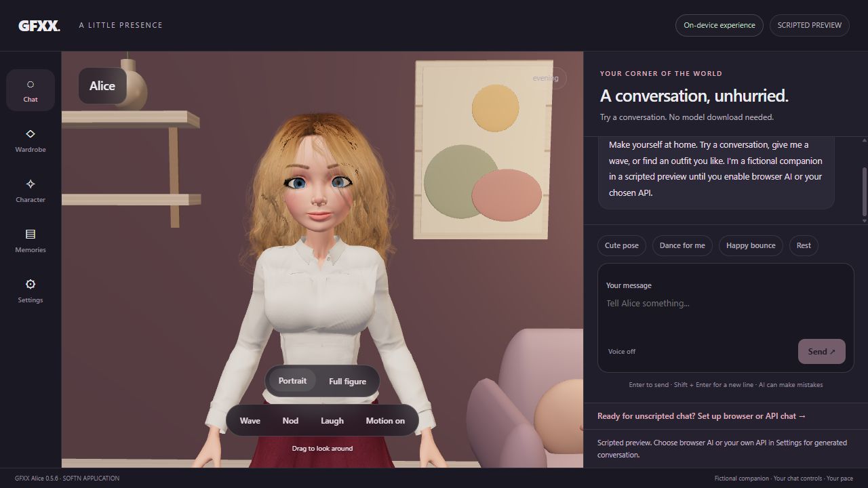Toggle the Motion on button
This screenshot has height=488, width=868.
(x=385, y=421)
